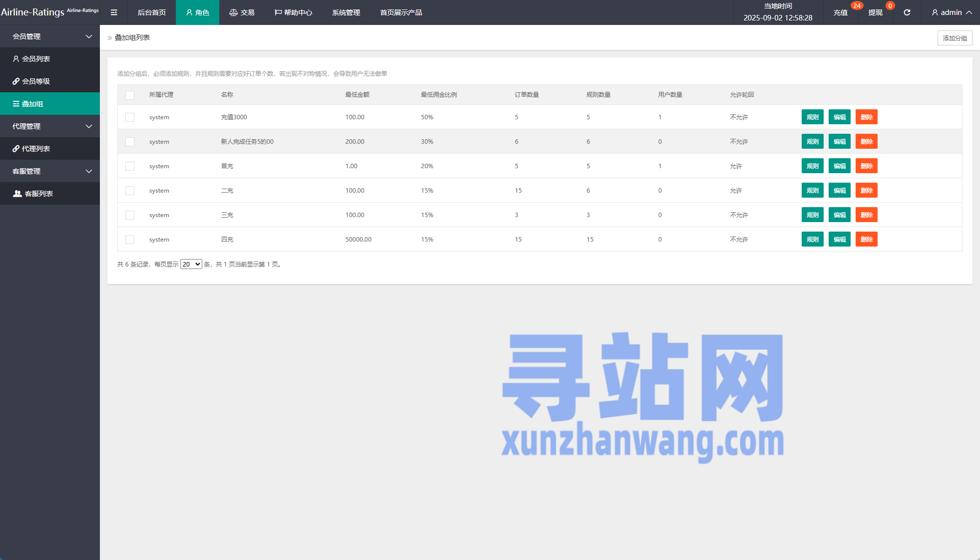
Task: Check the box for the 三充 row
Action: [130, 215]
